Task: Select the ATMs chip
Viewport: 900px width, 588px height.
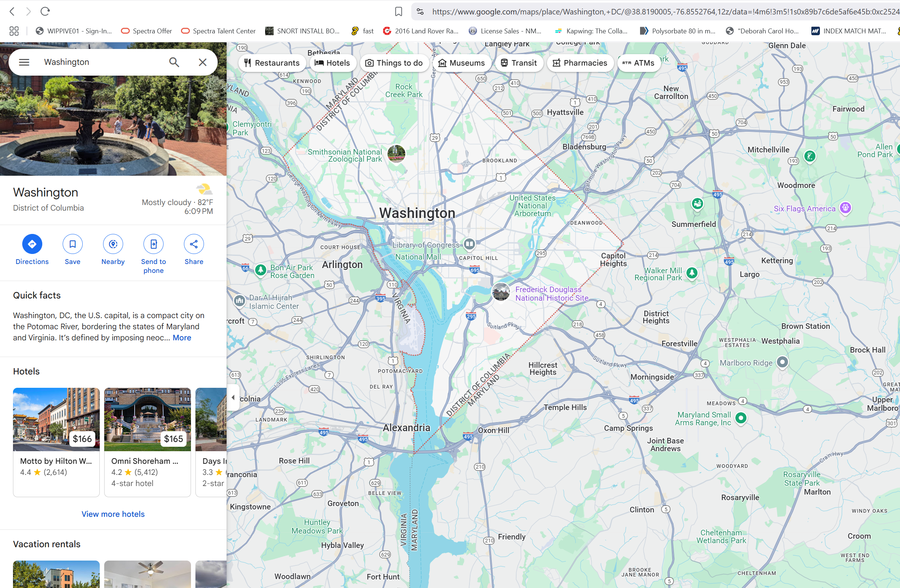Action: [639, 63]
